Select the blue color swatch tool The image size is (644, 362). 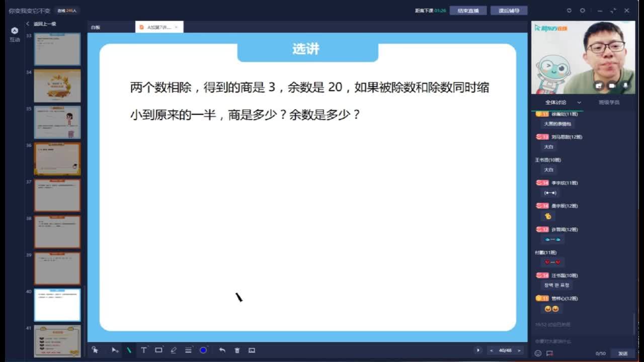coord(203,350)
